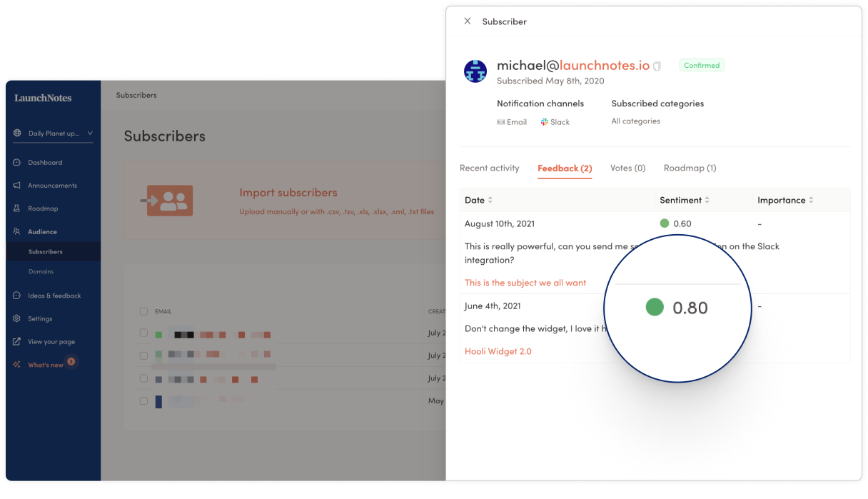Click the 0.60 sentiment value
Screen dimensions: 868x499
682,223
